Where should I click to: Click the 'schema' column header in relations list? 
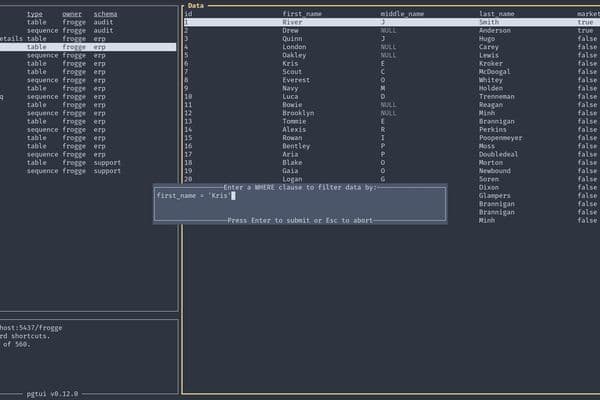[x=105, y=14]
